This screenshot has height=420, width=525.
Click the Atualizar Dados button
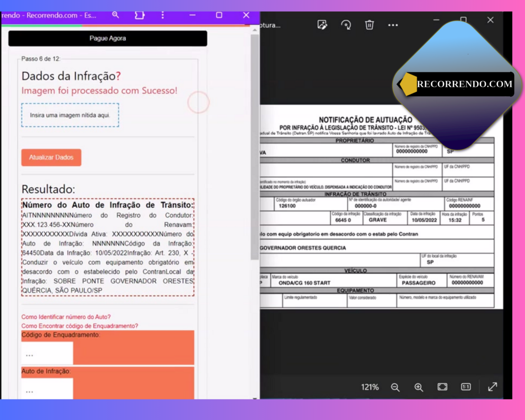point(51,157)
